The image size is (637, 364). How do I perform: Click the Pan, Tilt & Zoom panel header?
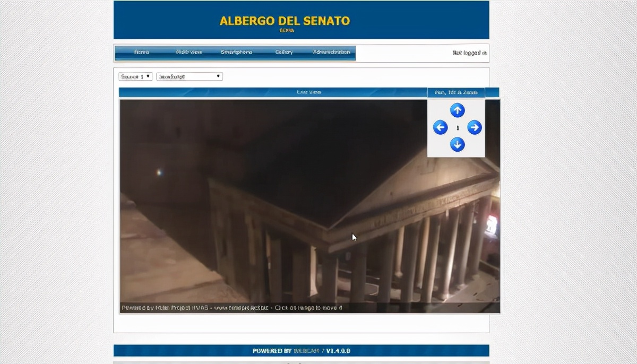click(456, 92)
